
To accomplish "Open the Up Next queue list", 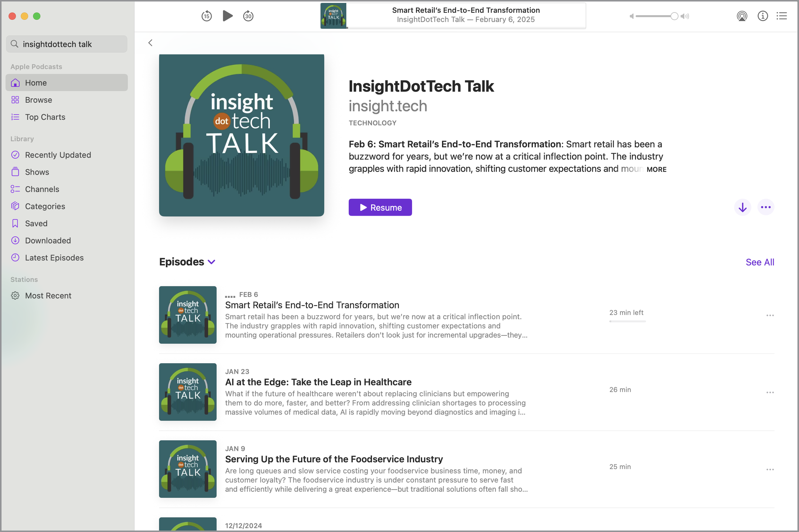I will point(782,16).
